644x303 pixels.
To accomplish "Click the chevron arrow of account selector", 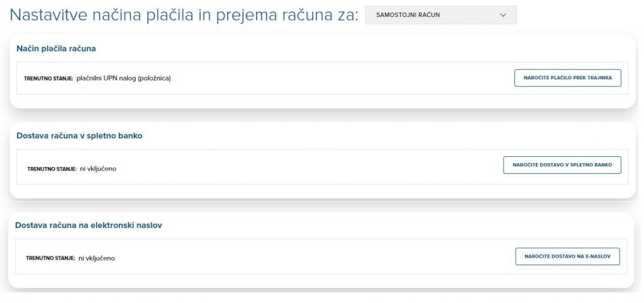I will tap(502, 15).
